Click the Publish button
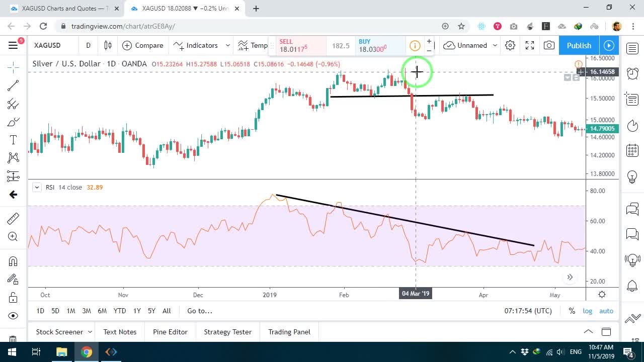This screenshot has width=644, height=362. pyautogui.click(x=579, y=45)
